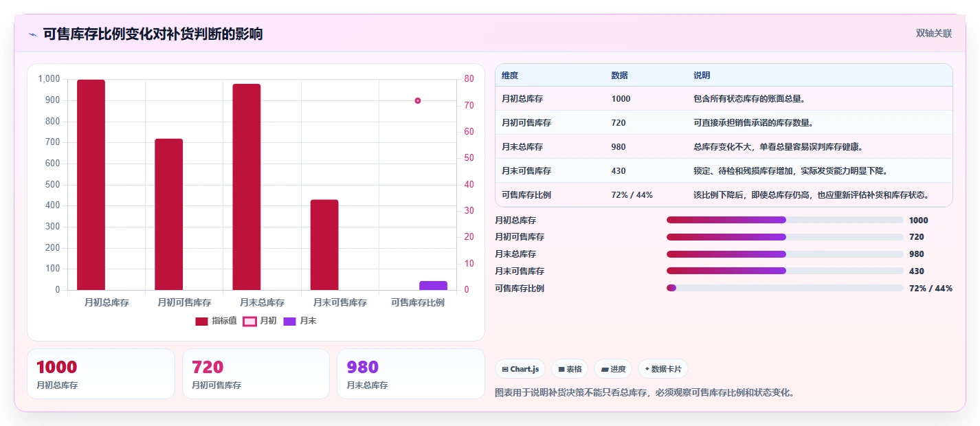The height and width of the screenshot is (426, 980).
Task: Click the 月末可售库存 bar in chart
Action: pyautogui.click(x=324, y=245)
